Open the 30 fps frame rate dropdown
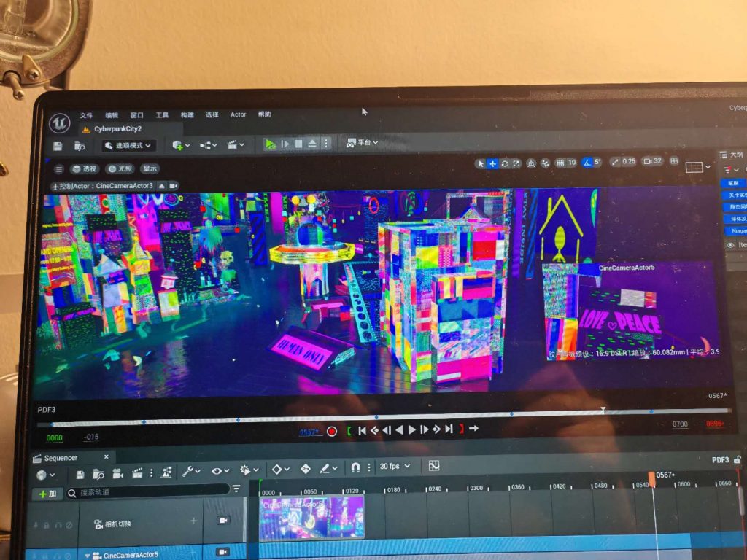The width and height of the screenshot is (747, 560). click(x=395, y=467)
